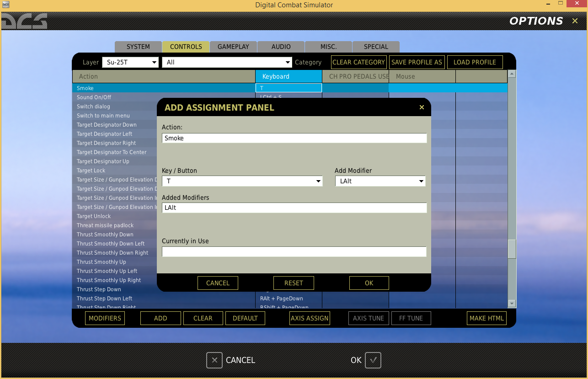Open the Key / Button dropdown
This screenshot has height=379, width=588.
click(242, 181)
